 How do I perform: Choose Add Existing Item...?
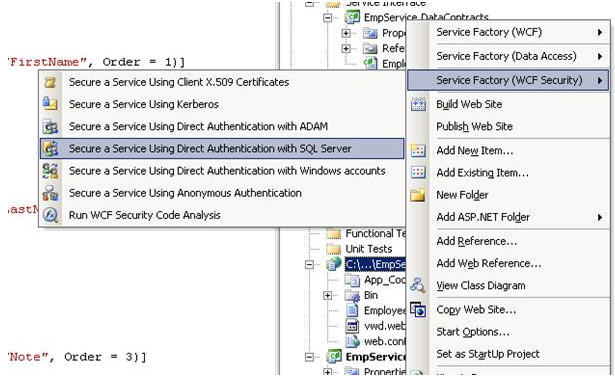(x=508, y=173)
